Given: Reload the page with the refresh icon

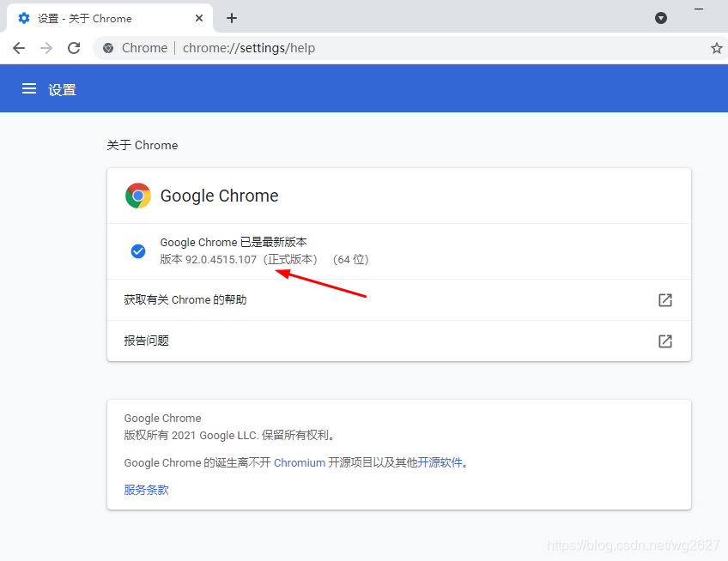Looking at the screenshot, I should [x=74, y=48].
